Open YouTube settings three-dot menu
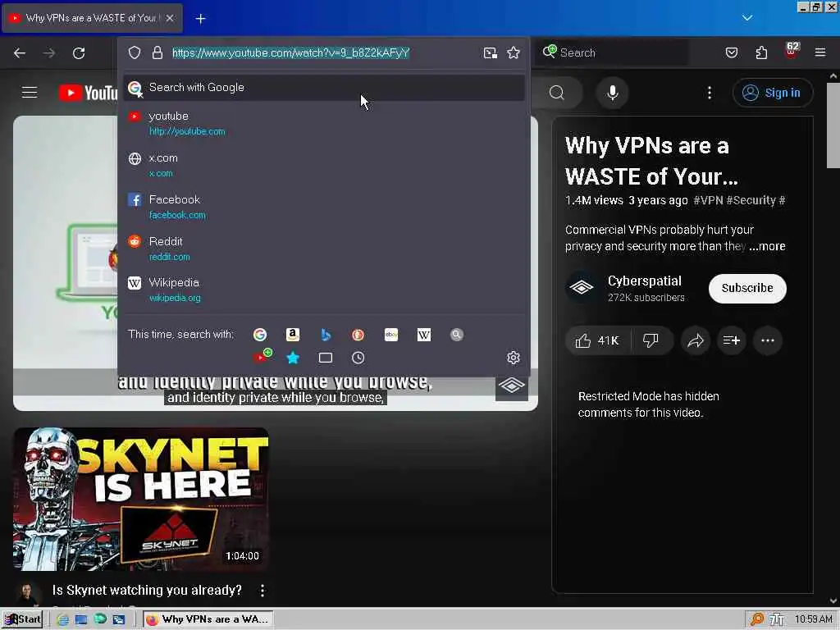The height and width of the screenshot is (630, 840). pyautogui.click(x=710, y=93)
